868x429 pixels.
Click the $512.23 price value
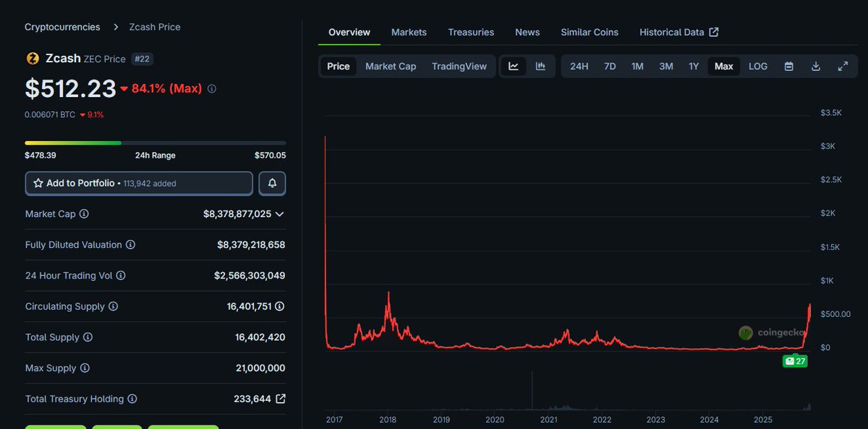pyautogui.click(x=70, y=88)
